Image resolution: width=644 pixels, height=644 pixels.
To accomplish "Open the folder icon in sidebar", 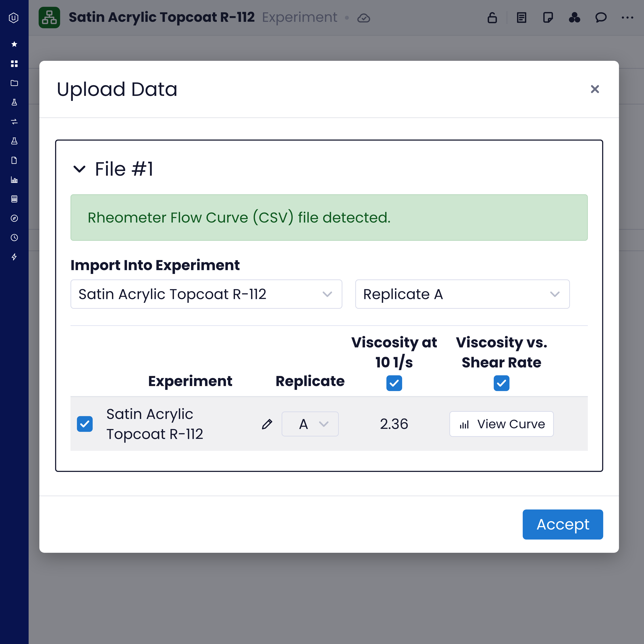I will pyautogui.click(x=14, y=83).
